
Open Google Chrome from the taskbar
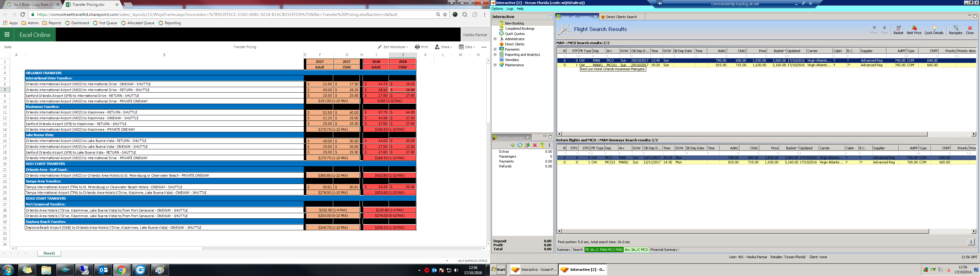pyautogui.click(x=121, y=270)
